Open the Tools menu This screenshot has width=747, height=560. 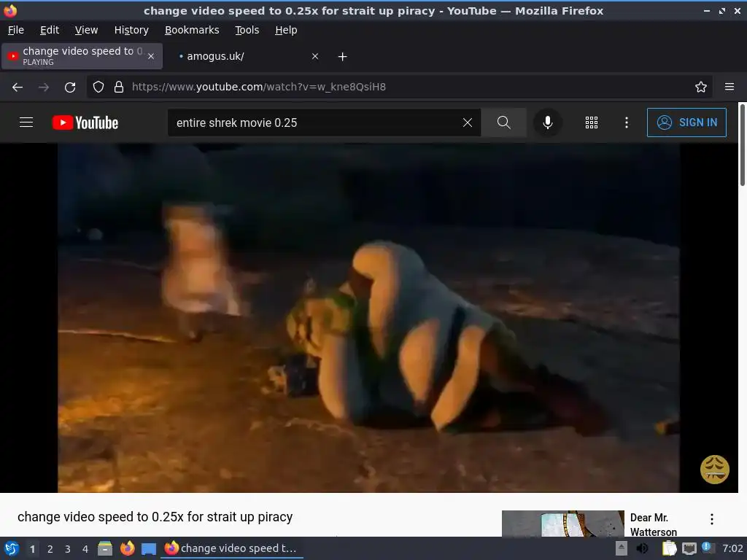(x=247, y=30)
